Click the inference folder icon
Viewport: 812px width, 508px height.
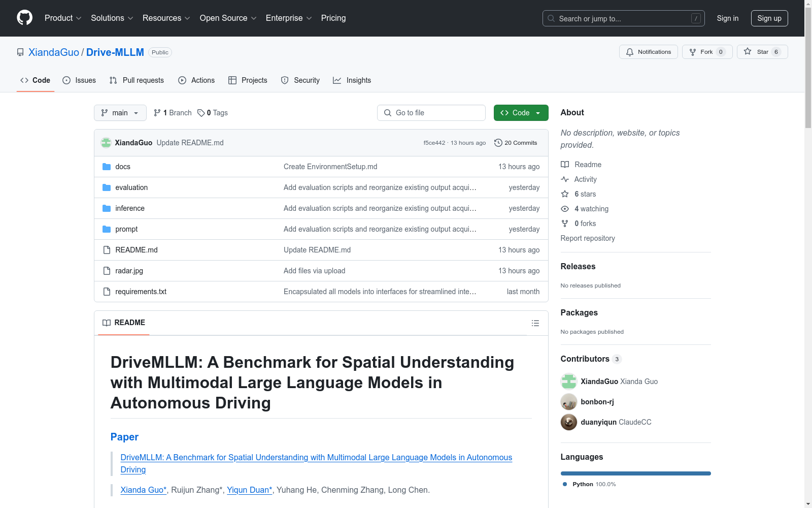tap(107, 208)
